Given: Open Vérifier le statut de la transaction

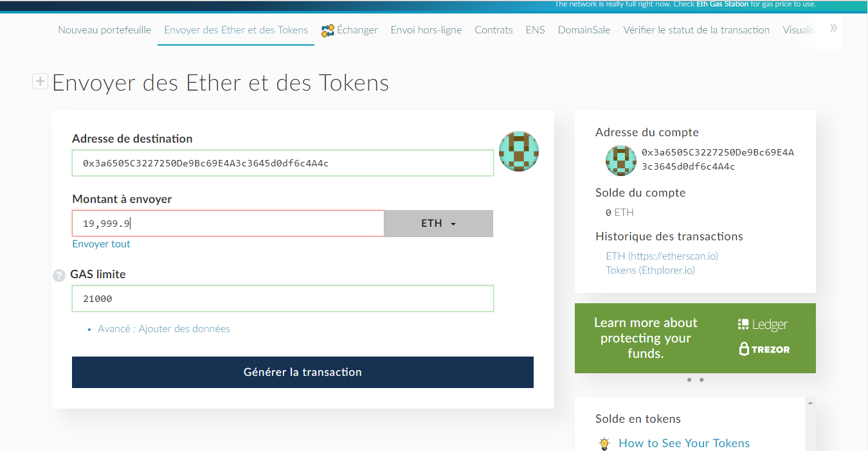Looking at the screenshot, I should tap(696, 30).
